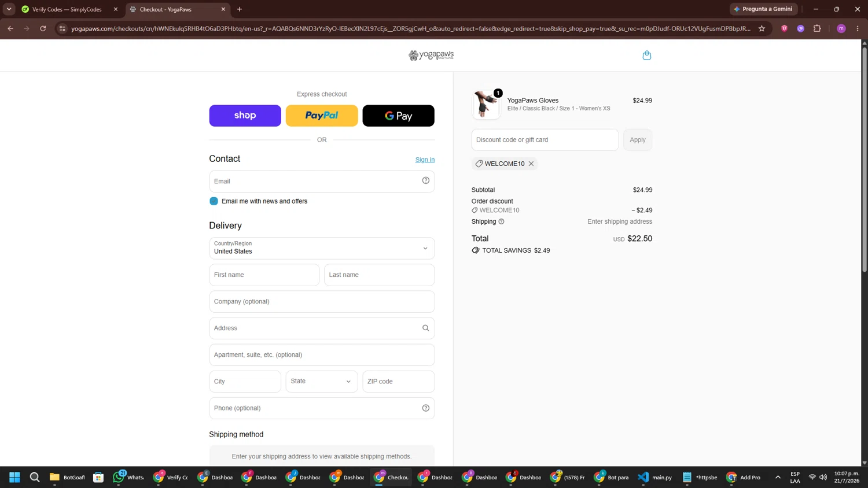The image size is (868, 488).
Task: Click the red shield extension icon
Action: (x=785, y=28)
